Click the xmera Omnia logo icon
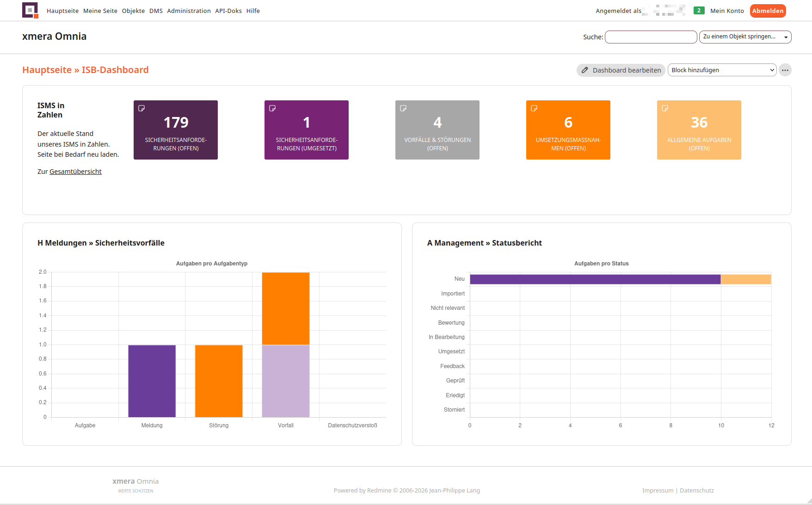 [30, 10]
